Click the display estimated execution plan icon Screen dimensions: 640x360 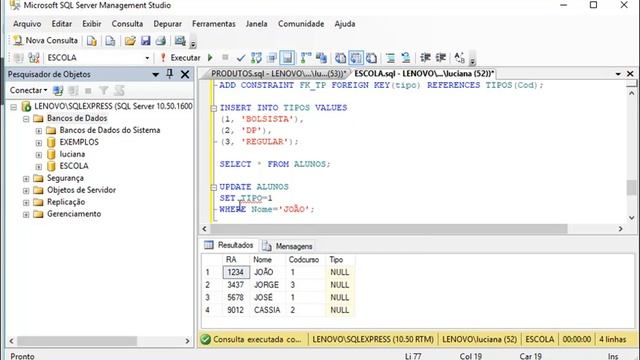[x=256, y=58]
